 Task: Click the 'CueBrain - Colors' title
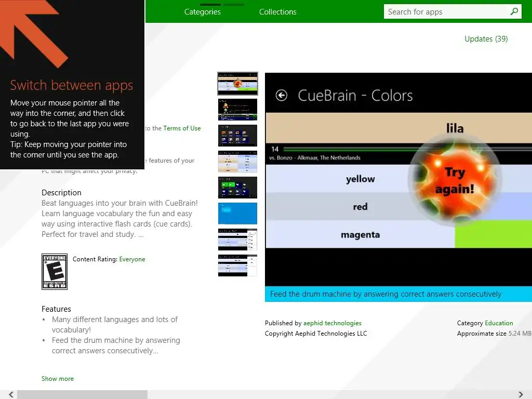pos(355,96)
